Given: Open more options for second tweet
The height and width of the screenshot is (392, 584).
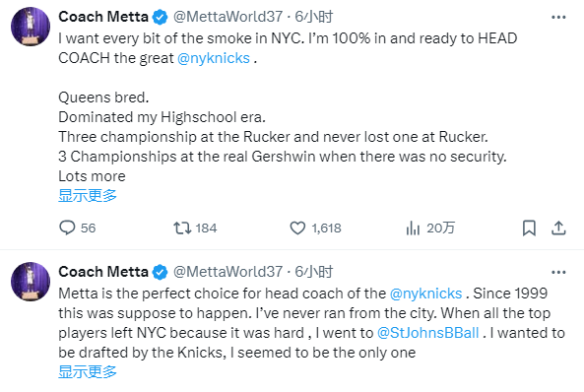Looking at the screenshot, I should click(558, 273).
